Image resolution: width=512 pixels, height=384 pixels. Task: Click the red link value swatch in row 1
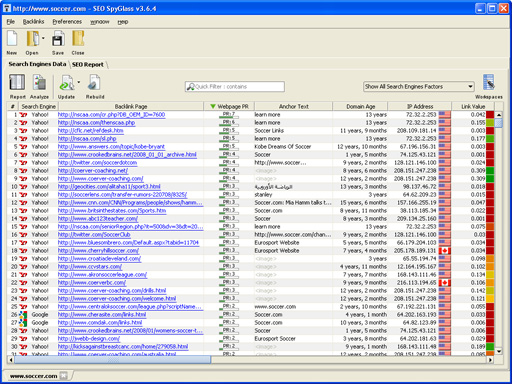point(490,115)
